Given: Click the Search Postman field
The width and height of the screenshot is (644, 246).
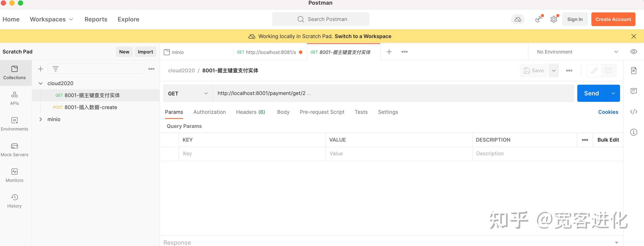Looking at the screenshot, I should coord(321,19).
